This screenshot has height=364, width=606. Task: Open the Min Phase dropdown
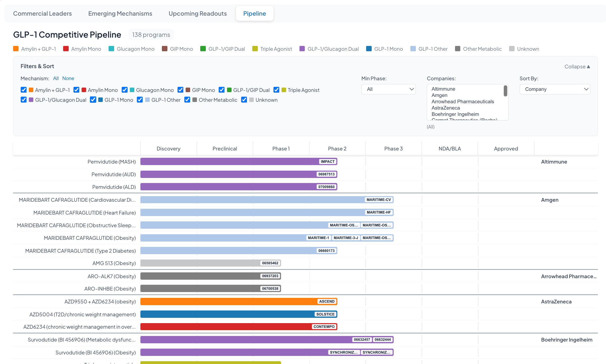(x=388, y=89)
